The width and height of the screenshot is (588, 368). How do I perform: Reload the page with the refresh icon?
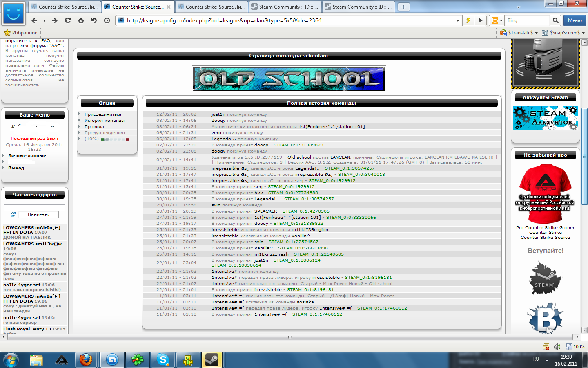(68, 20)
